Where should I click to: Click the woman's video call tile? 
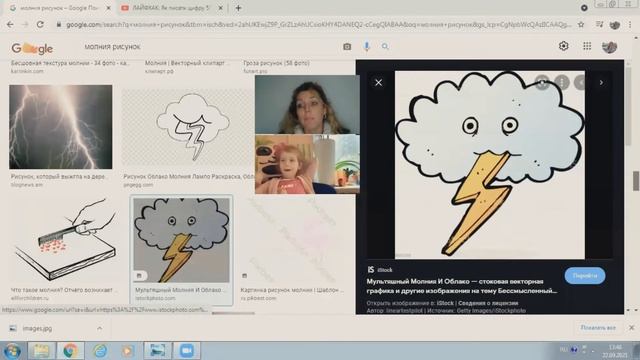307,104
